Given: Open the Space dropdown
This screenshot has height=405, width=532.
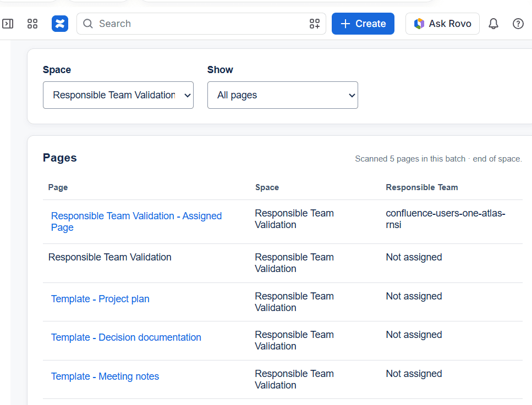Looking at the screenshot, I should [118, 95].
